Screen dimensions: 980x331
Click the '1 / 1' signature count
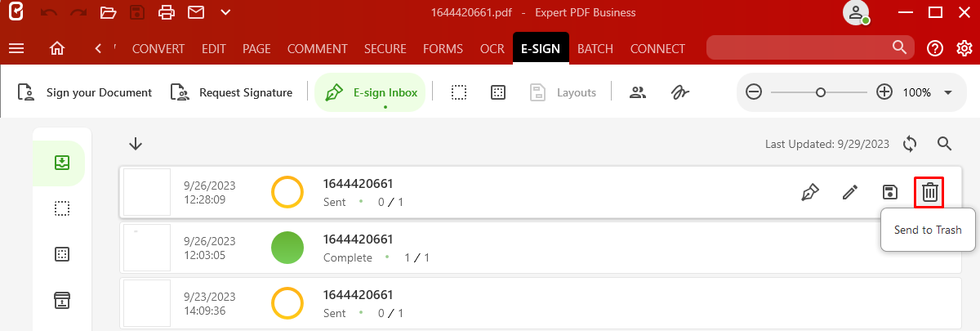coord(416,257)
